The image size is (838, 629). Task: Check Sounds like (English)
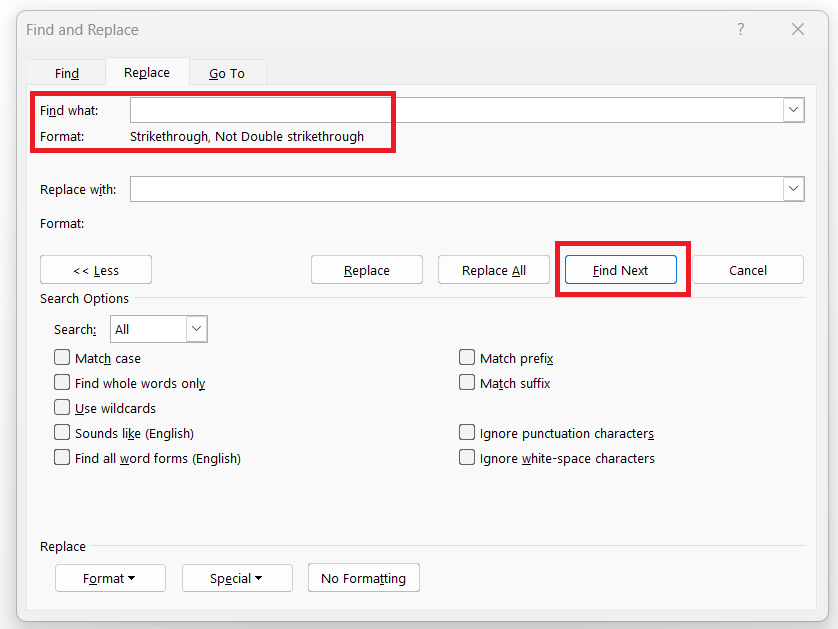pos(62,432)
